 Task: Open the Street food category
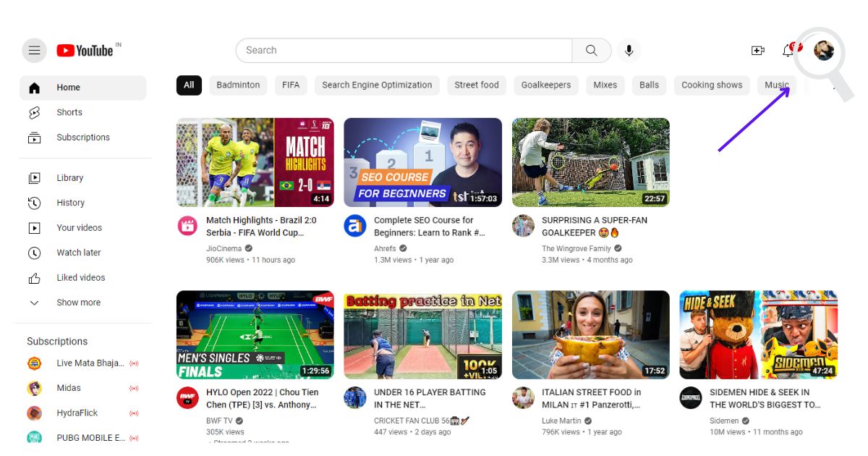click(476, 85)
